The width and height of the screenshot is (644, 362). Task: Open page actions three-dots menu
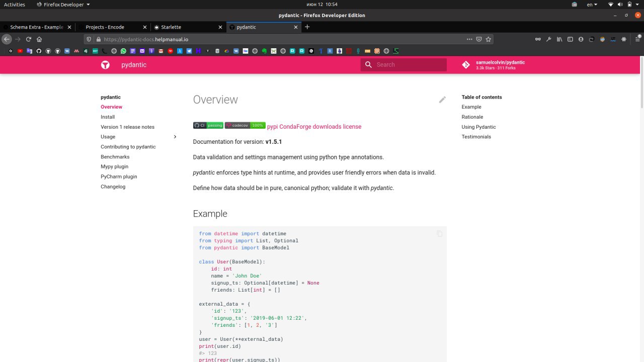469,39
